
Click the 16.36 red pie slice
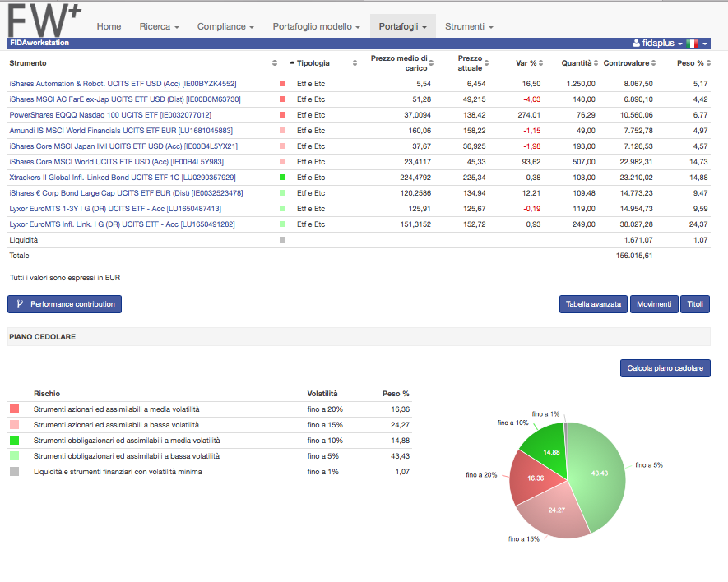536,478
